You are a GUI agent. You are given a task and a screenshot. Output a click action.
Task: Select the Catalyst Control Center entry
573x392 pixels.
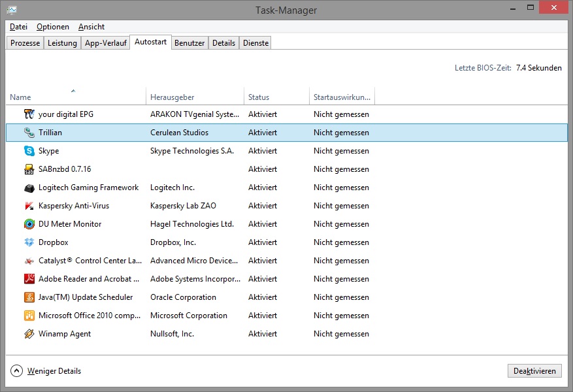coord(90,261)
